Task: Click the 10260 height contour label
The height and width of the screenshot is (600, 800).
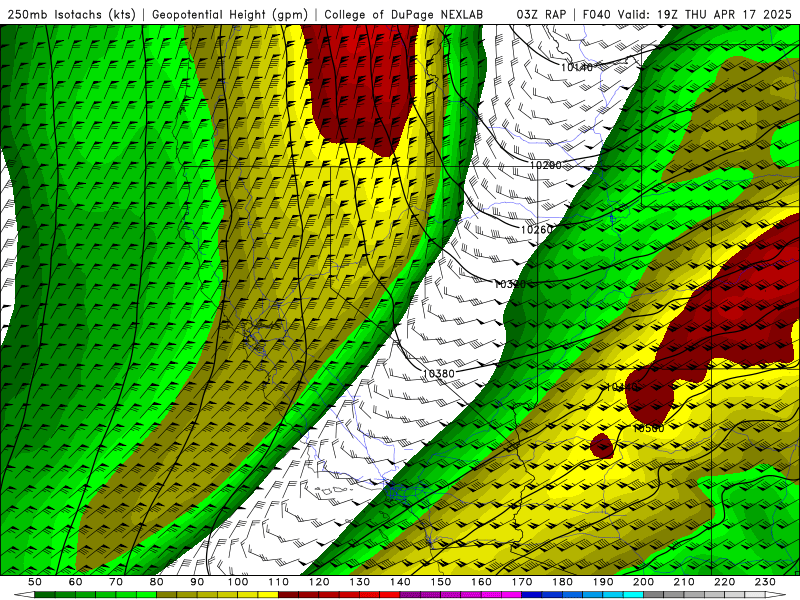Action: click(536, 230)
